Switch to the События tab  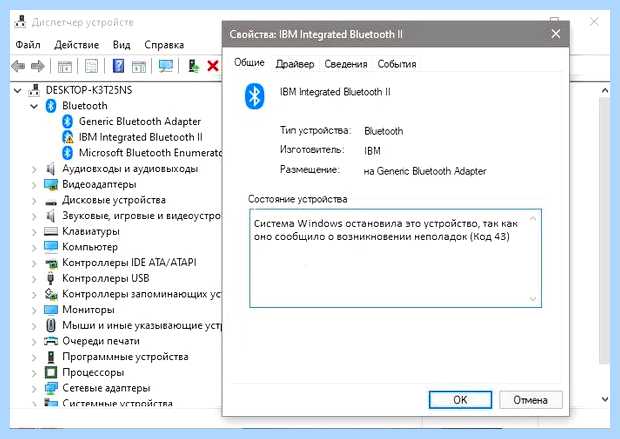pos(397,64)
